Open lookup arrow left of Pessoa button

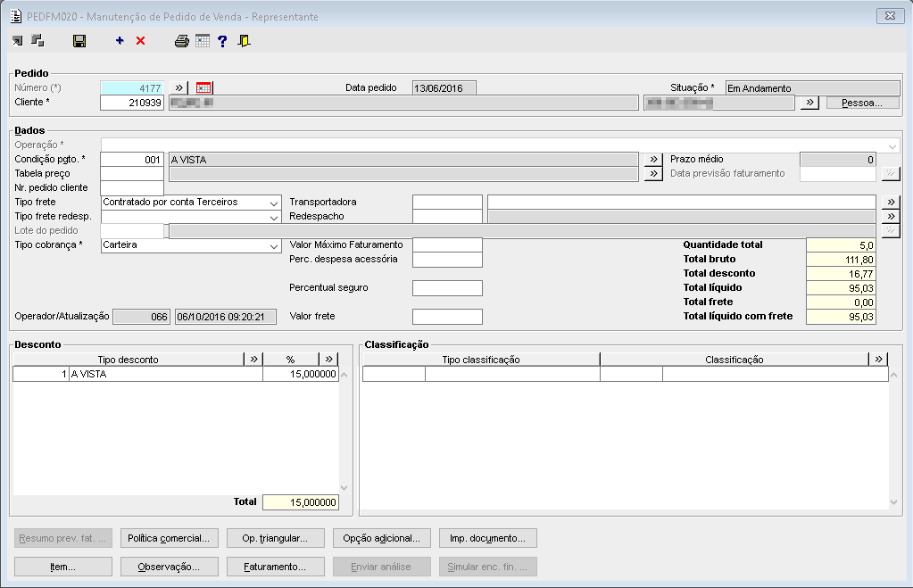809,103
